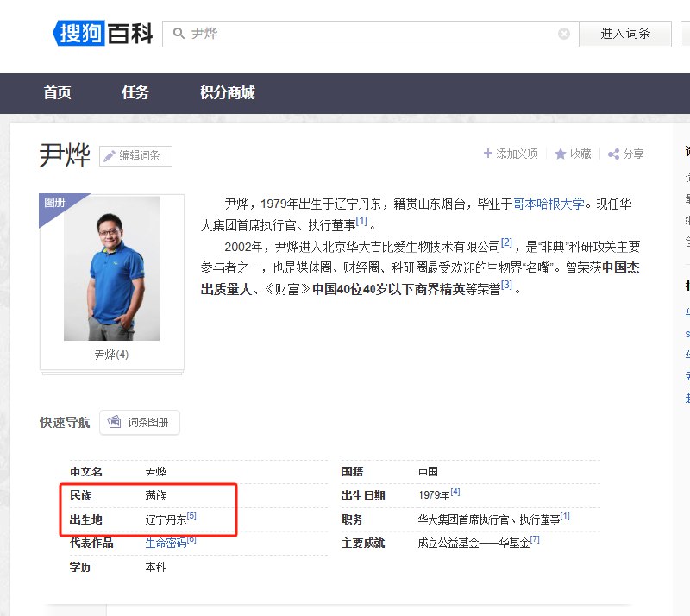Open the 生命密码 link under 代表作品
The height and width of the screenshot is (616, 690).
coord(166,543)
